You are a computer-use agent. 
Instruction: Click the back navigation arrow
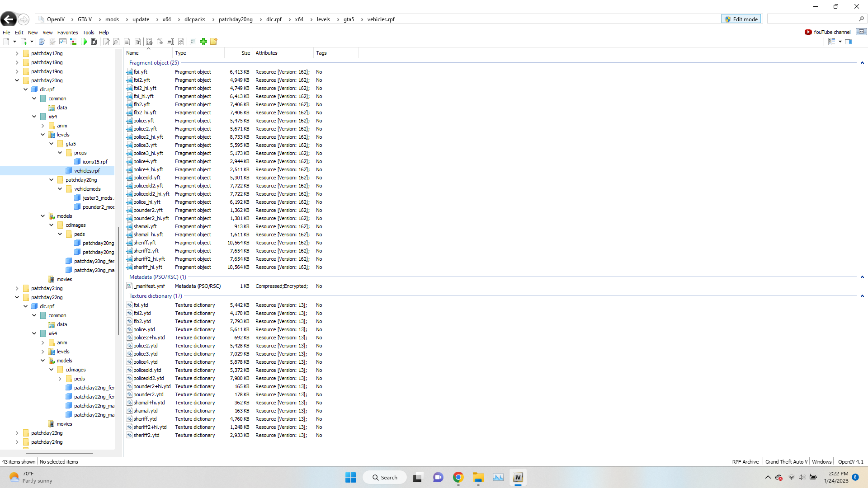[x=9, y=19]
